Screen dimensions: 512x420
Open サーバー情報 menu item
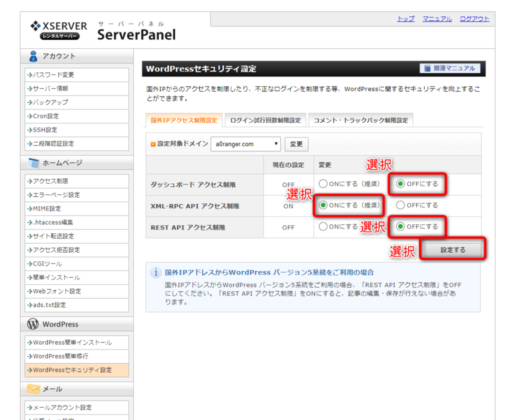[76, 88]
